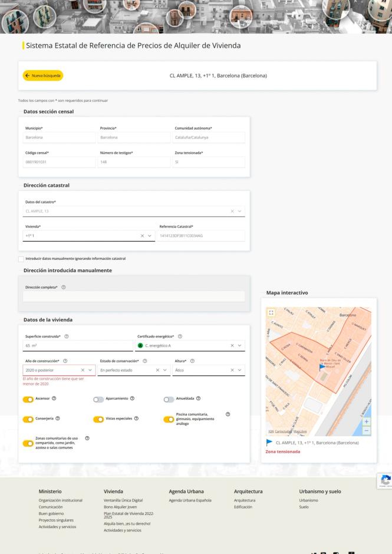
Task: Expand the Datos del catastro dropdown
Action: [240, 211]
